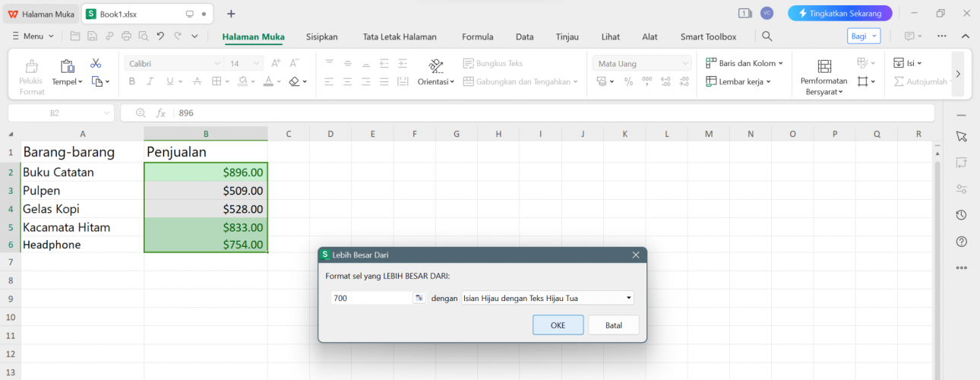Click the 700 value input field

371,298
